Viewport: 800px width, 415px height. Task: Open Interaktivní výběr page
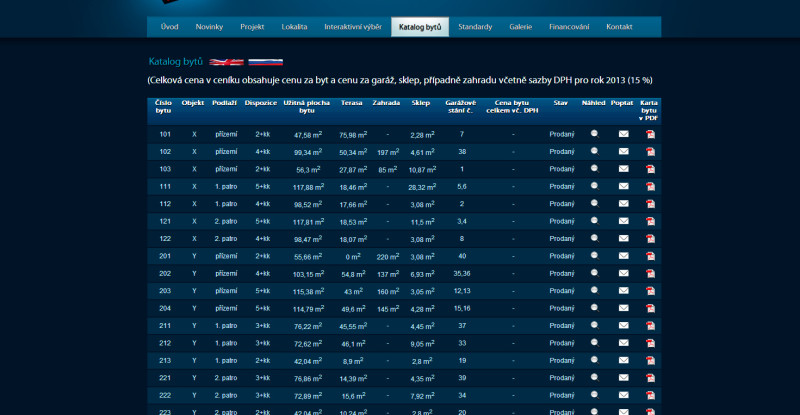(353, 27)
